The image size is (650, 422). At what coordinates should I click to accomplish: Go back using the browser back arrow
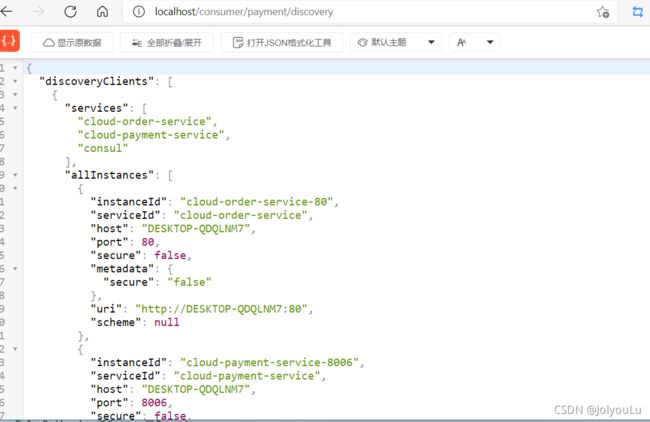click(6, 11)
